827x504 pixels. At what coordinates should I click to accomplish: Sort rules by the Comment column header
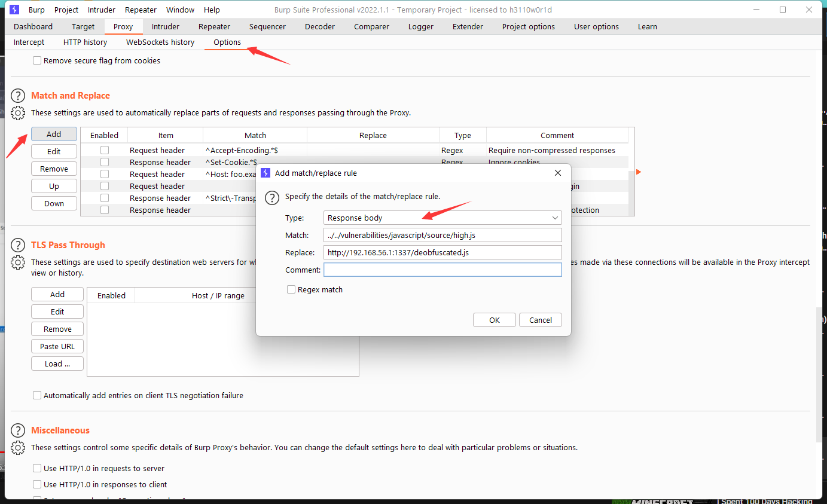[x=557, y=135]
